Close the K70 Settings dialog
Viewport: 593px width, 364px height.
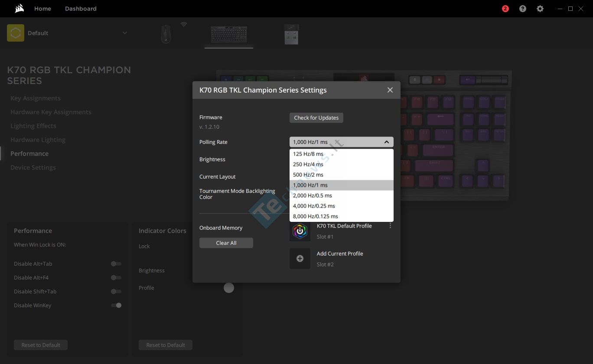point(390,90)
